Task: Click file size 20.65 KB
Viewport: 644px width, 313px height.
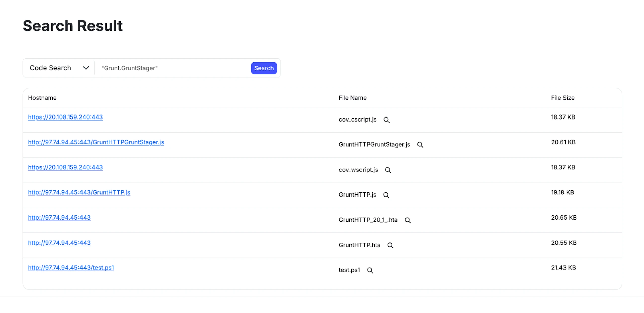Action: pyautogui.click(x=564, y=218)
